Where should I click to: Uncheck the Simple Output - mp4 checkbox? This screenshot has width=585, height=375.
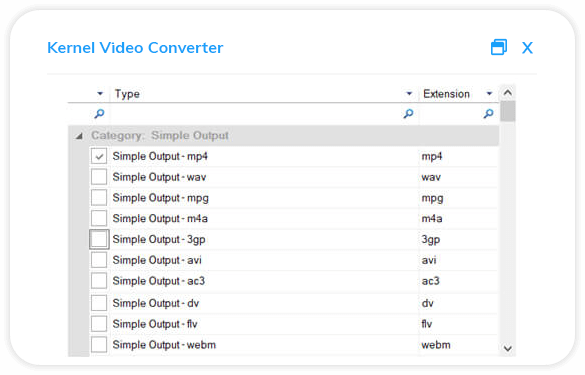[99, 156]
